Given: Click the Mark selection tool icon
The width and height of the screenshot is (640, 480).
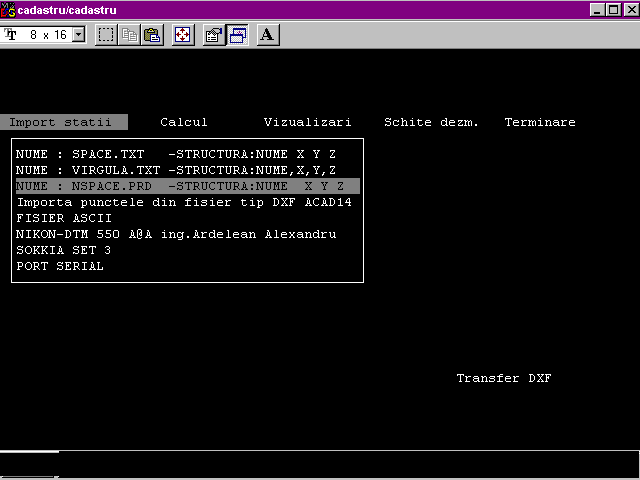Looking at the screenshot, I should [107, 35].
